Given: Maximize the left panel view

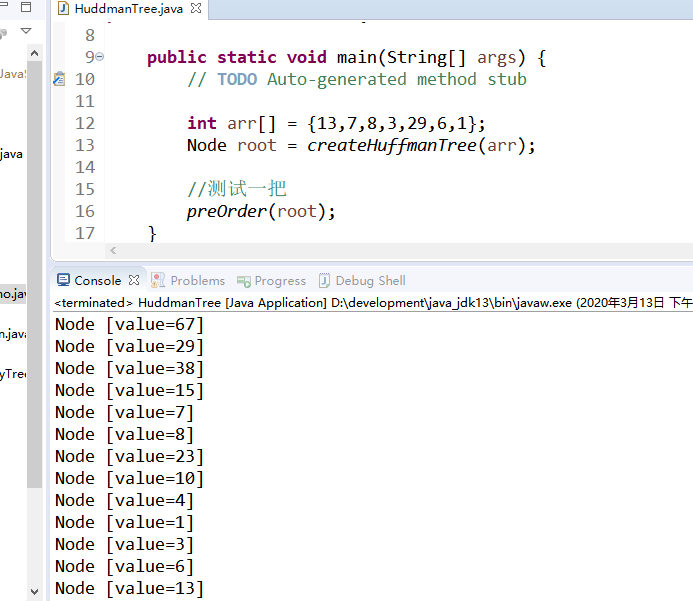Looking at the screenshot, I should pos(26,7).
